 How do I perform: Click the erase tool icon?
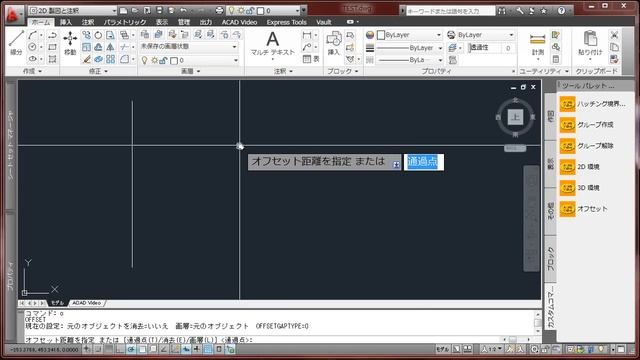[86, 60]
